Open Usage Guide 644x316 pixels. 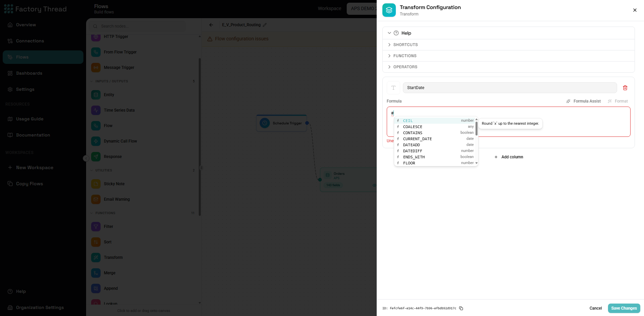43,119
